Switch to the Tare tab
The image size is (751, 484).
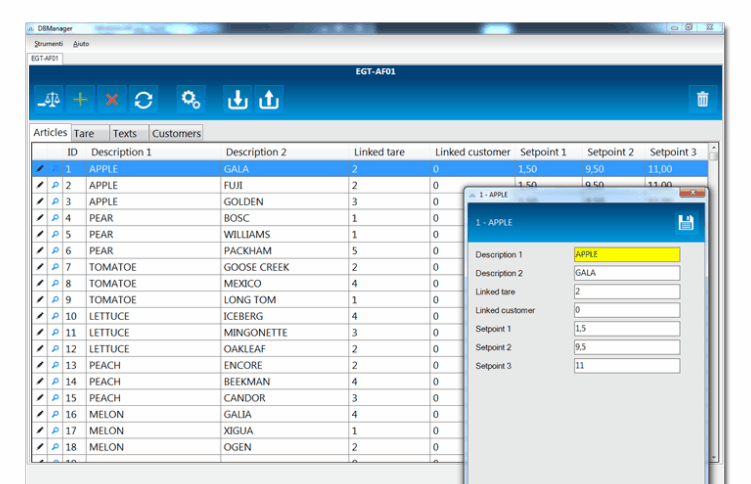click(89, 134)
